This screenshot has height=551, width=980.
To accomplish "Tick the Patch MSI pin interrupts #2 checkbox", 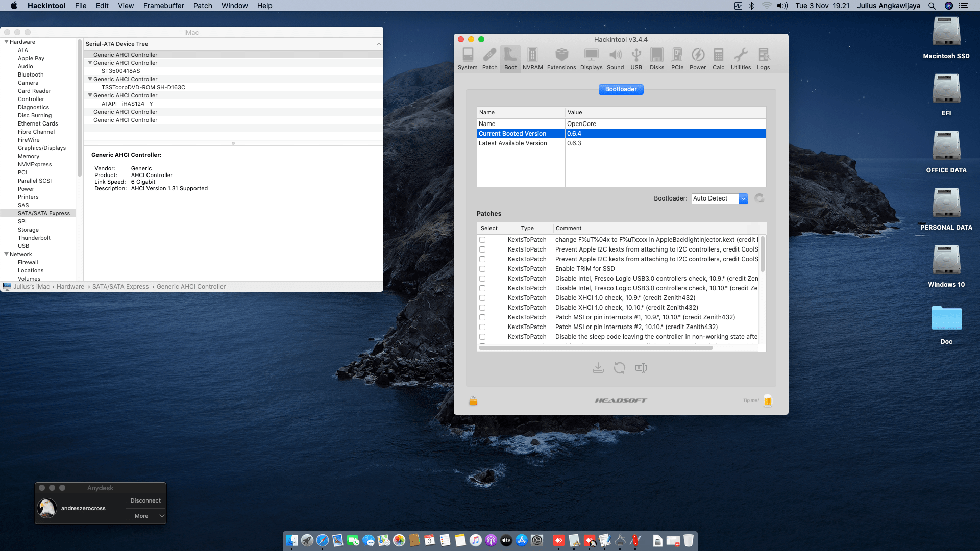I will pos(482,327).
